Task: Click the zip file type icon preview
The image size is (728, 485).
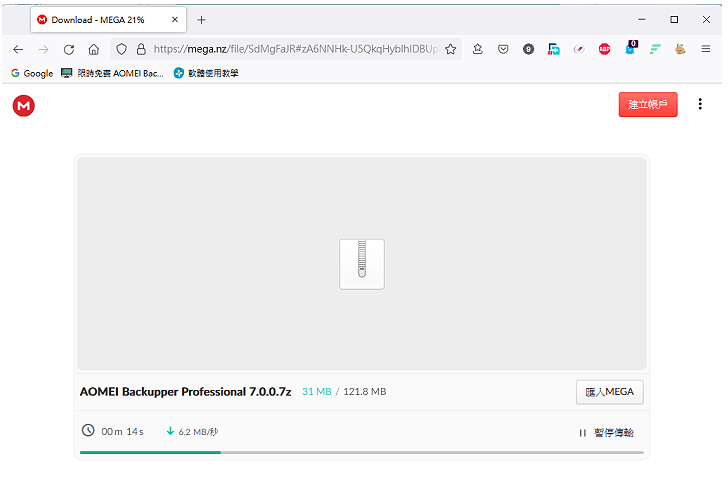Action: 362,264
